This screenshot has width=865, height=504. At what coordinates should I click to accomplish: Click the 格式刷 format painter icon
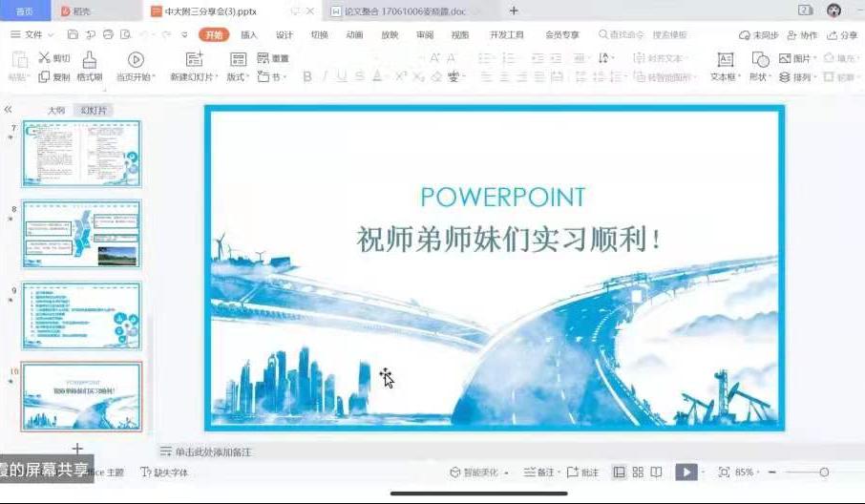89,60
